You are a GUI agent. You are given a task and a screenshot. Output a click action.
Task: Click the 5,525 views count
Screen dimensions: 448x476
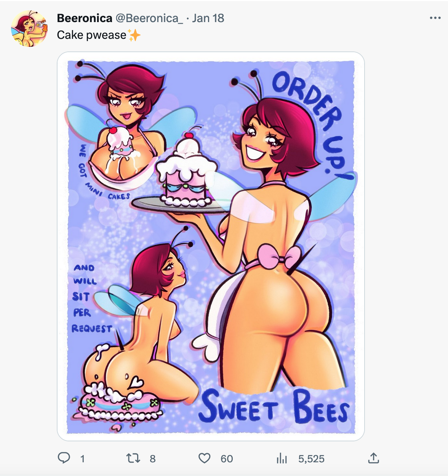(311, 459)
